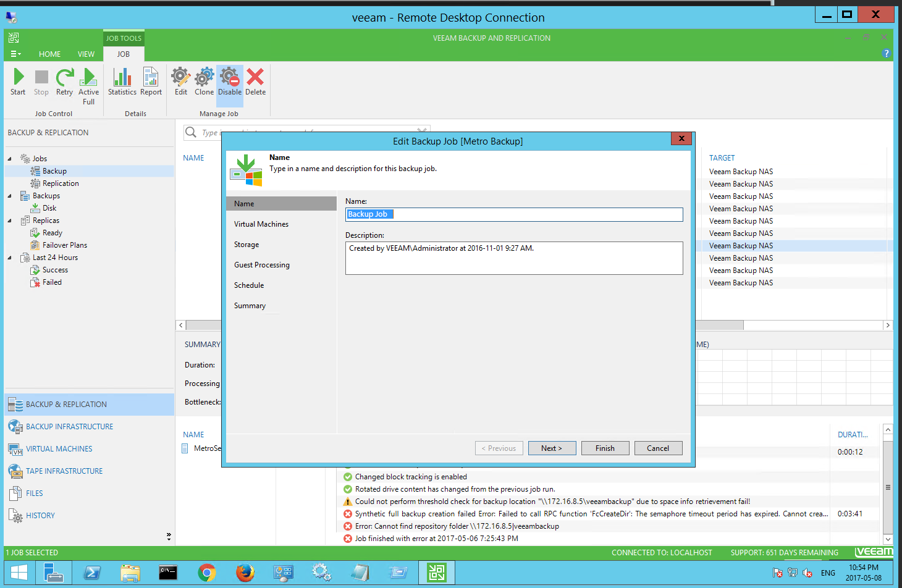
Task: Clone the selected job
Action: (204, 82)
